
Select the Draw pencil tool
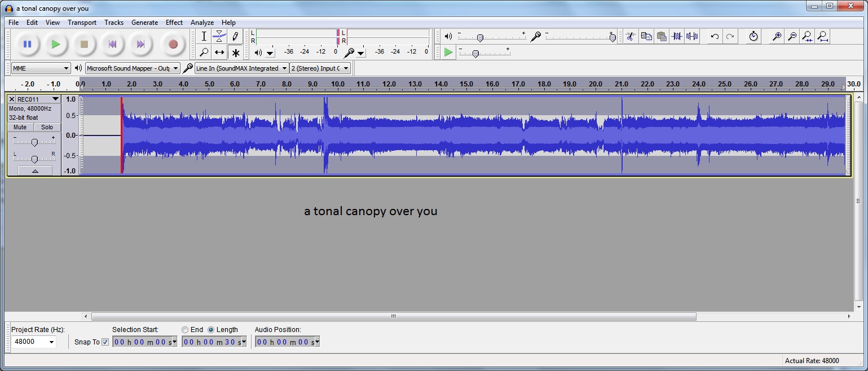click(x=235, y=37)
